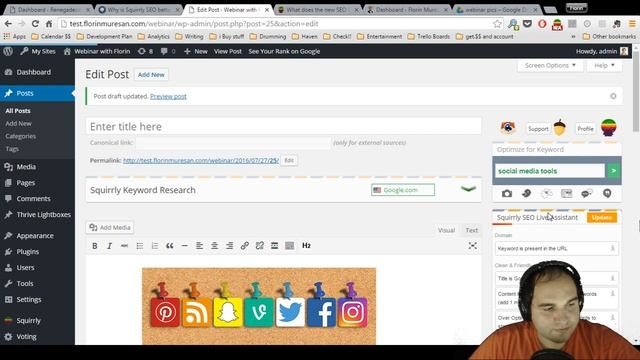Click the rainbow Squirrly profile icon
This screenshot has height=360, width=640.
pyautogui.click(x=609, y=128)
